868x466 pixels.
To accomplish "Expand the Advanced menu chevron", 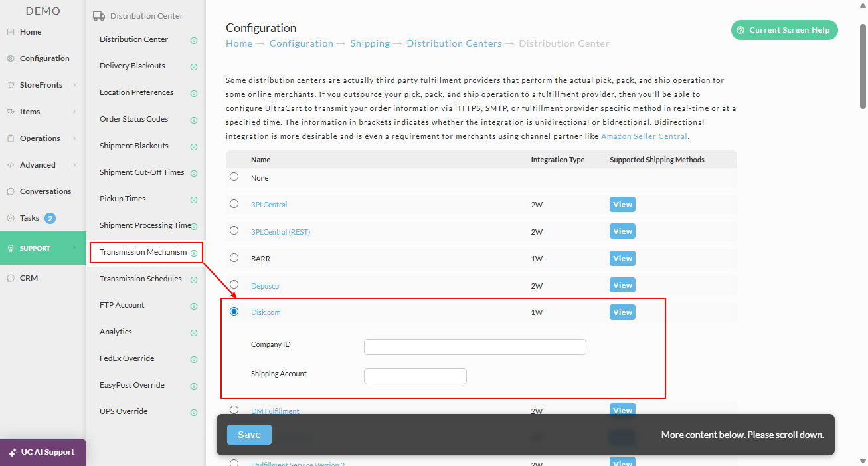I will coord(74,165).
